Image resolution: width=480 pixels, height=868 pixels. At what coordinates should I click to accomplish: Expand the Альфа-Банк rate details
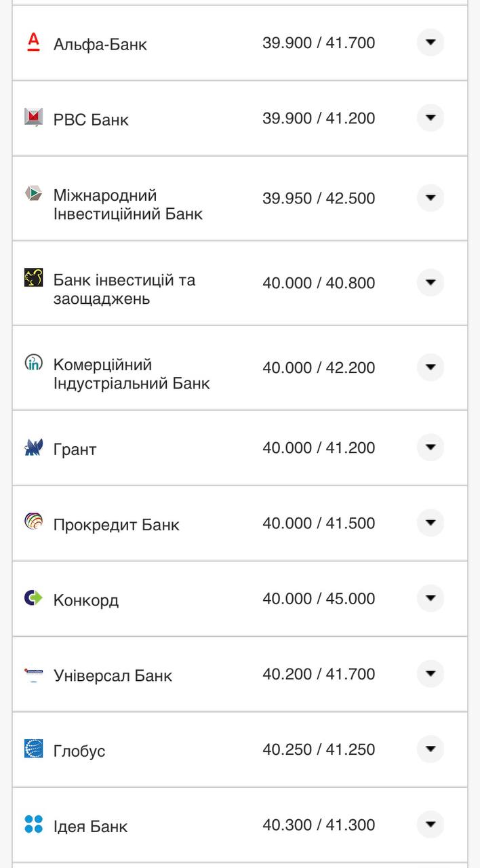point(430,43)
